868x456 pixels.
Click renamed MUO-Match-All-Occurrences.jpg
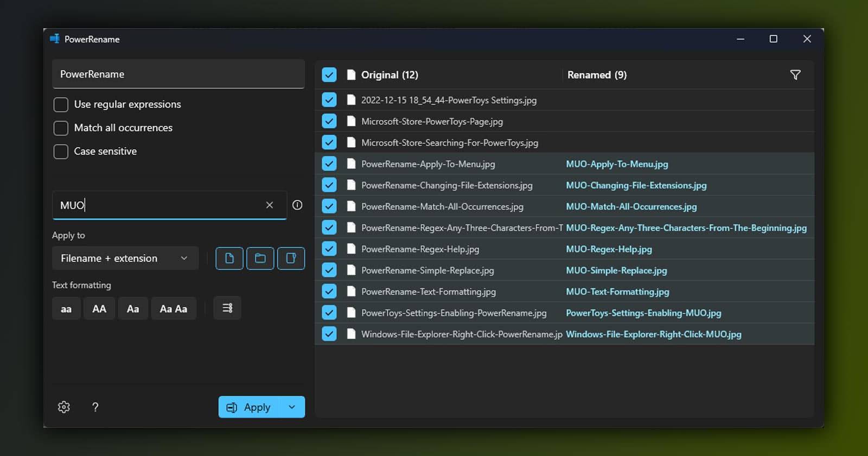pyautogui.click(x=631, y=207)
